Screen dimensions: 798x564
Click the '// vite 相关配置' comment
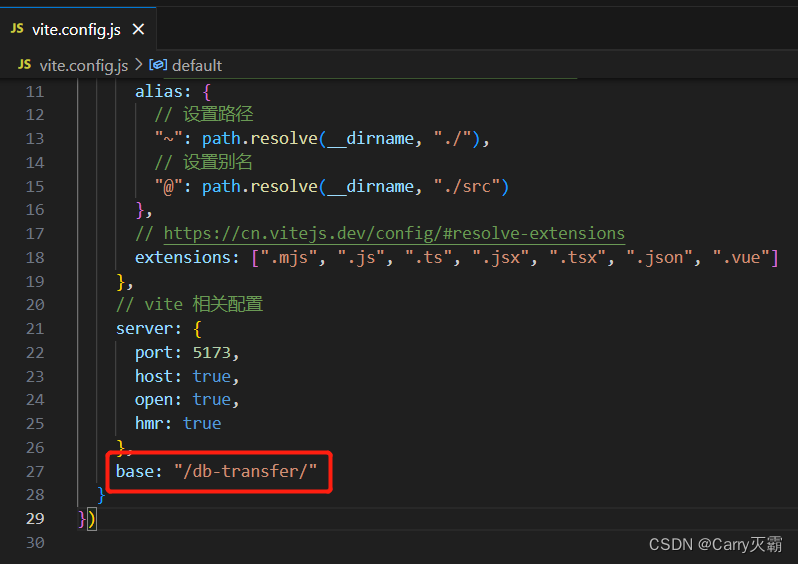click(189, 304)
